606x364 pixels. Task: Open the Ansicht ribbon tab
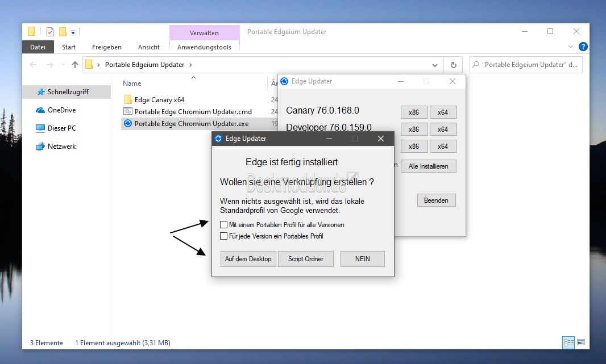149,47
